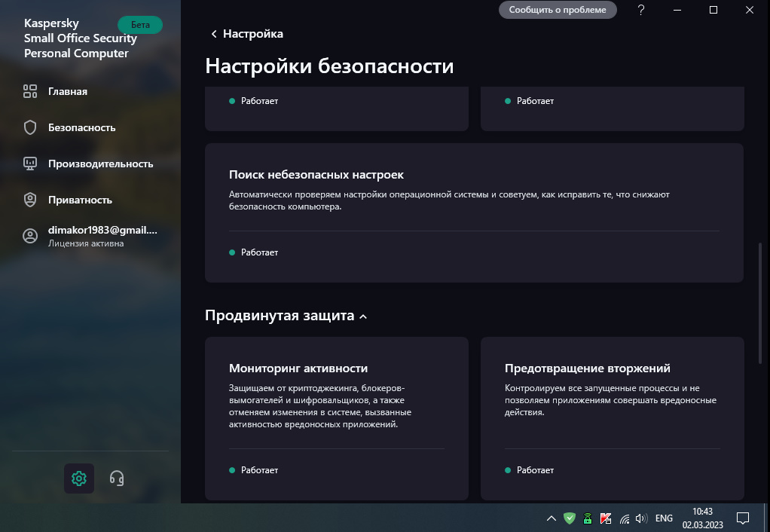Image resolution: width=770 pixels, height=532 pixels.
Task: Go back via the Настройка link
Action: [x=253, y=33]
